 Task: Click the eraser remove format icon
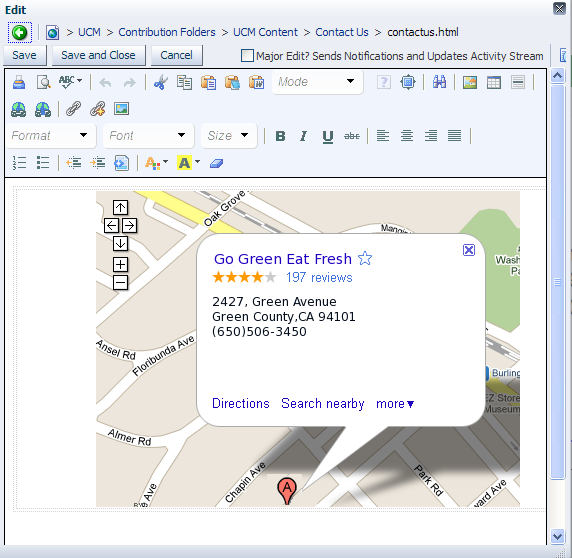tap(216, 163)
